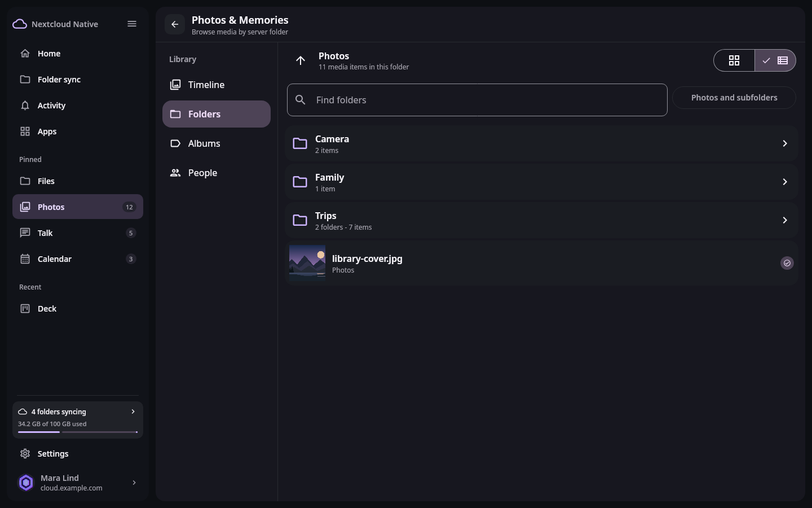Expand Mara Lind account chevron
This screenshot has height=508, width=812.
(x=134, y=483)
